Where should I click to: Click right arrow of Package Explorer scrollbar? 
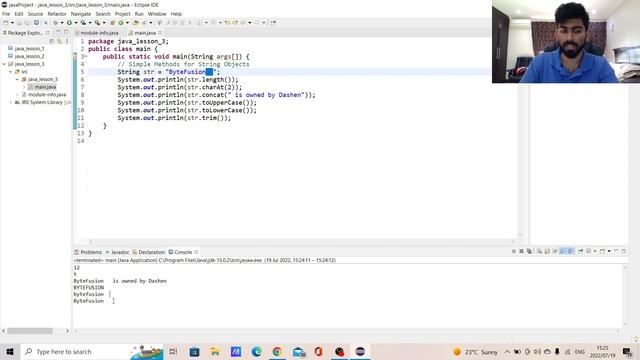coord(67,331)
